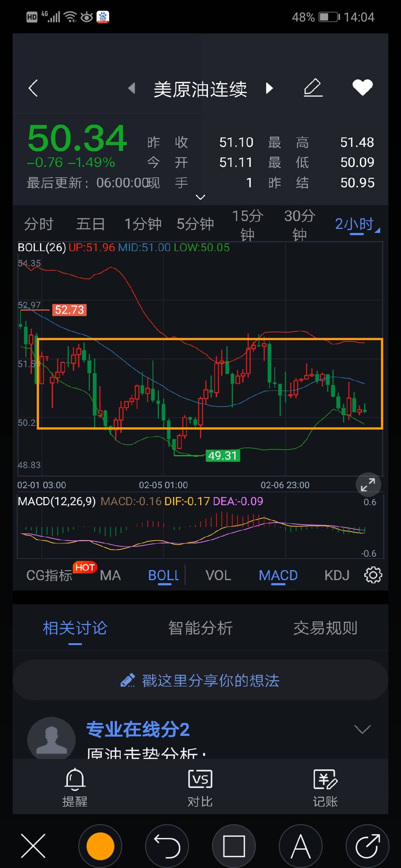
Task: Switch to 1分钟 period
Action: (143, 224)
